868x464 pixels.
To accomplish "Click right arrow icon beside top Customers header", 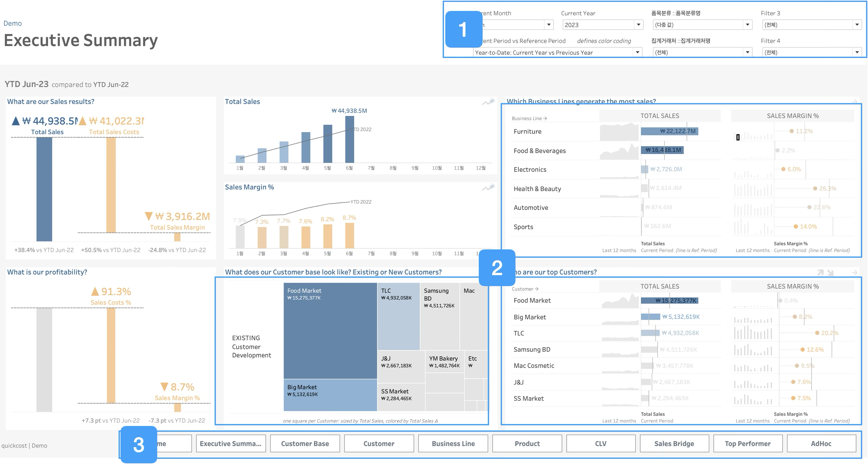I will (854, 272).
